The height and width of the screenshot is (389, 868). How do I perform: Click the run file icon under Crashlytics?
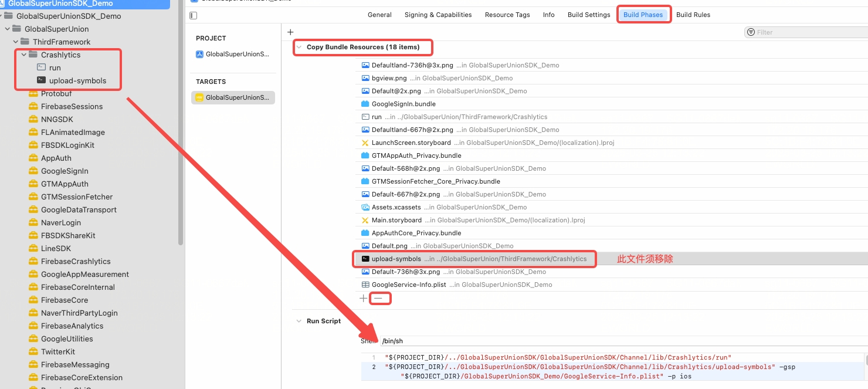click(x=41, y=67)
